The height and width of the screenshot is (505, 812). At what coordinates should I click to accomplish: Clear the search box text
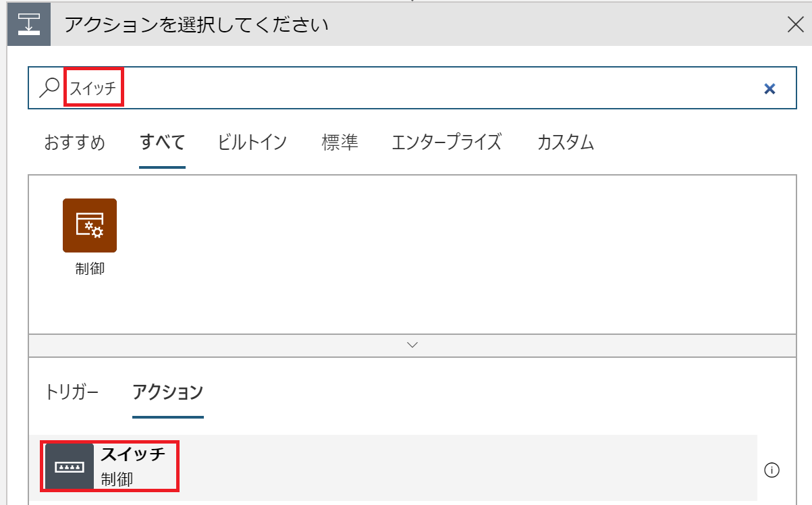tap(769, 88)
